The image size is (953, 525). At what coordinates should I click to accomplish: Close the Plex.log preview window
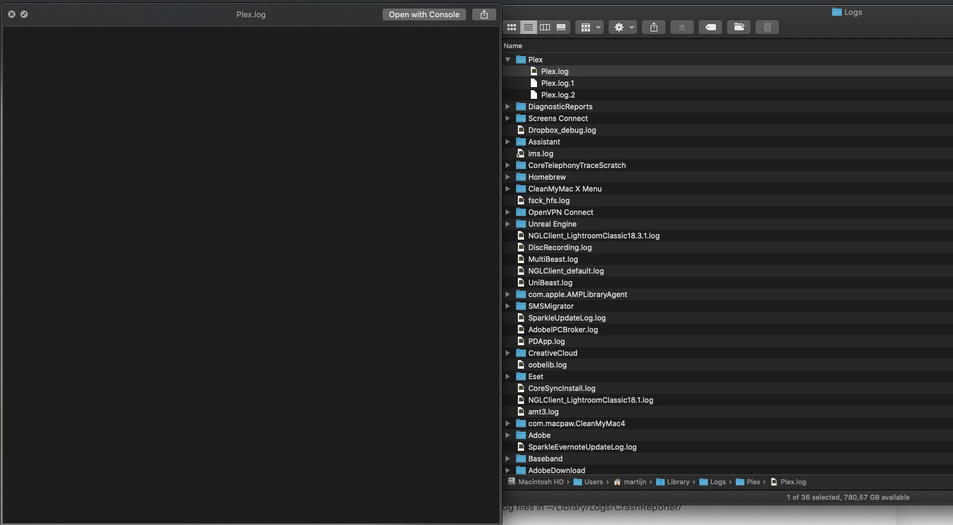[x=12, y=14]
